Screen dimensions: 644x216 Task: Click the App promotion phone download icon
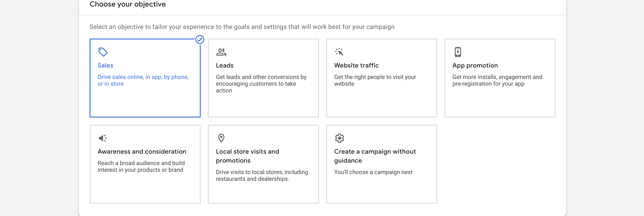(457, 52)
